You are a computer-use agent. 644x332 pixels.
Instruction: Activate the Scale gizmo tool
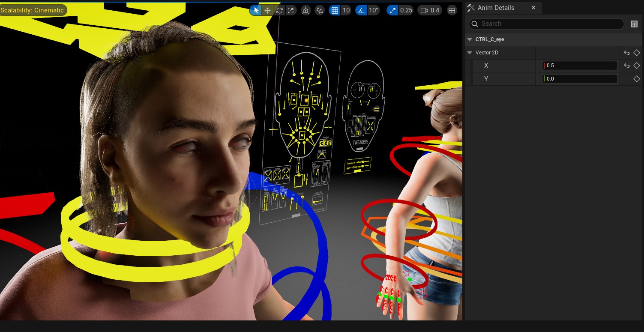point(291,10)
